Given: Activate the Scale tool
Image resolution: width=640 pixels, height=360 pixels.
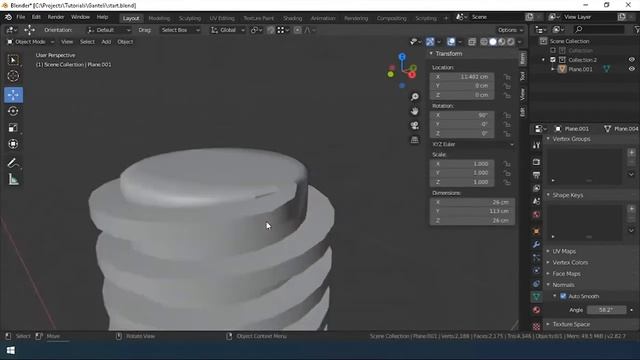Looking at the screenshot, I should 13,127.
